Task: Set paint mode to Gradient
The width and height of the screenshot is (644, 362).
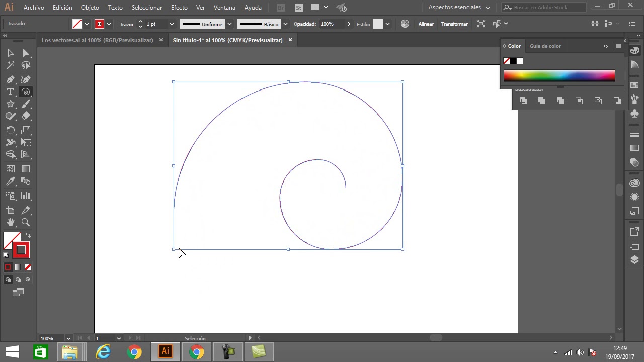Action: coord(18,267)
